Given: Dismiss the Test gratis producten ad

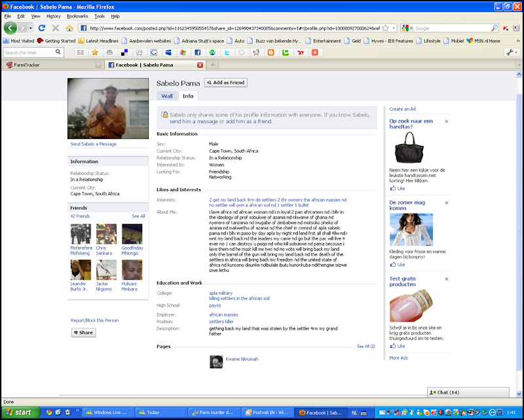Looking at the screenshot, I should pyautogui.click(x=447, y=279).
